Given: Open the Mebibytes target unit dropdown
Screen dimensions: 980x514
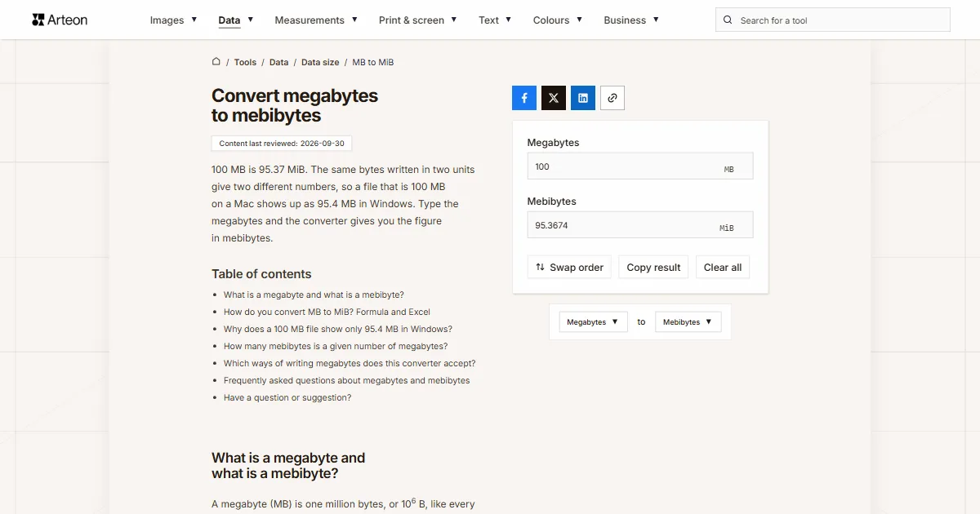Looking at the screenshot, I should point(688,321).
